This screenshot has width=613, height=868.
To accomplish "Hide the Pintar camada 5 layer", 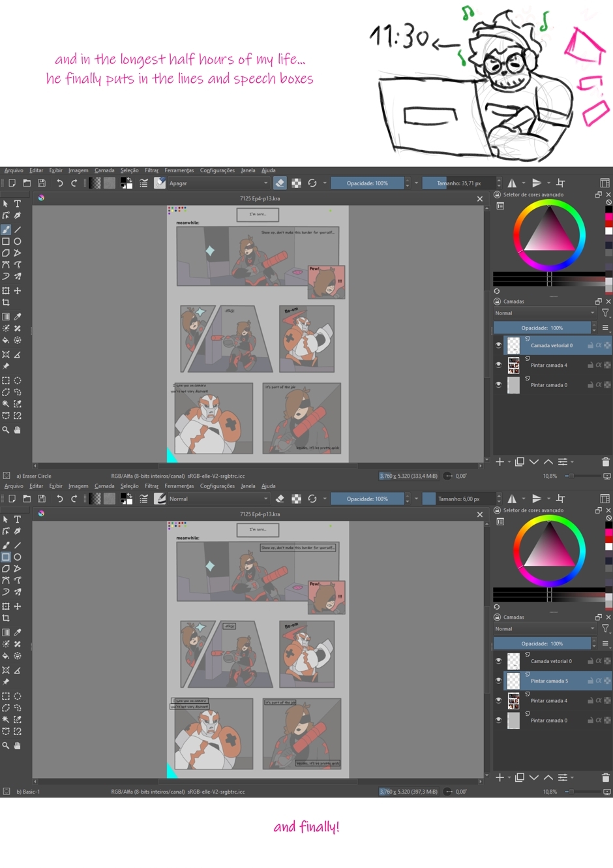I will click(499, 681).
